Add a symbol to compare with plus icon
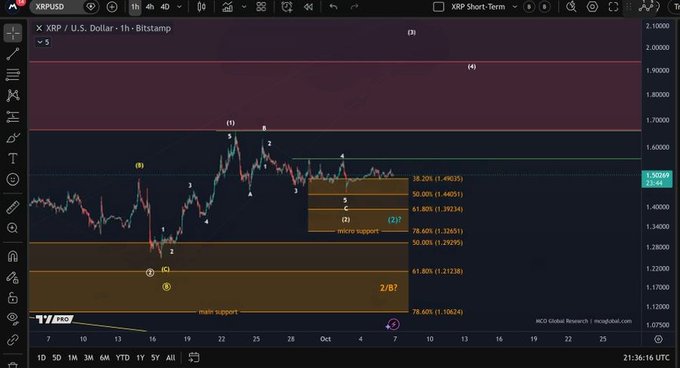 (x=112, y=7)
